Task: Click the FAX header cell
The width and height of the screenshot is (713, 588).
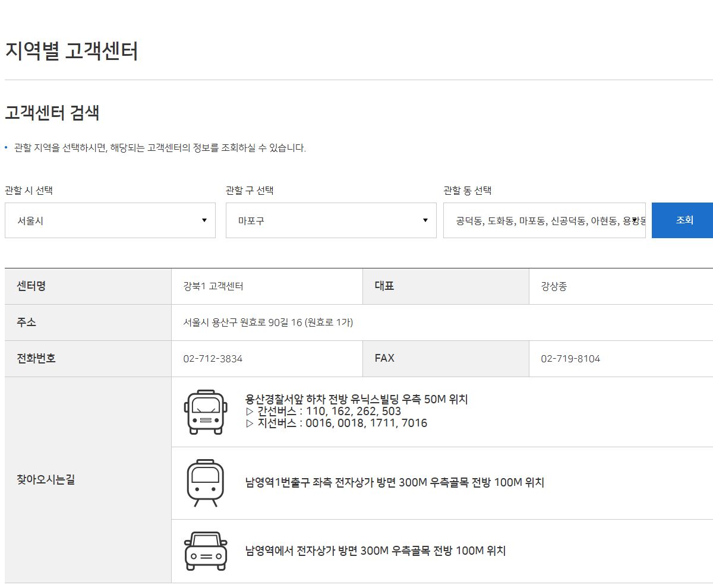Action: 446,359
